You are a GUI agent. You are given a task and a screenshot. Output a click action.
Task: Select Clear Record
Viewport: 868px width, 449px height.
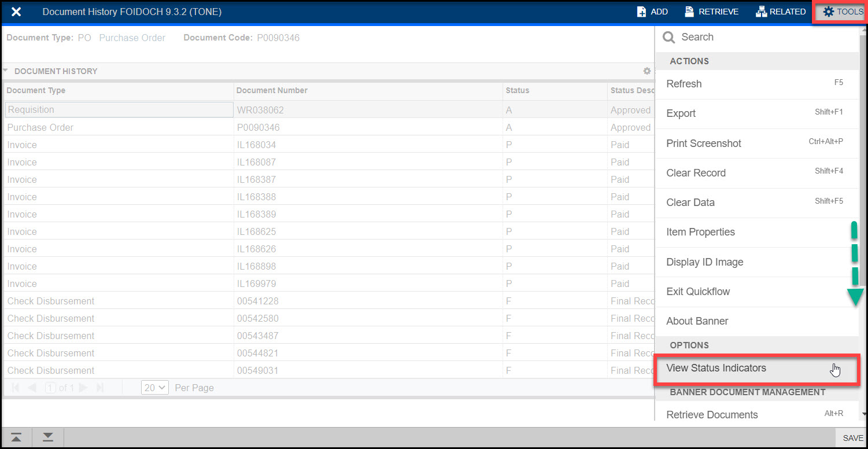(756, 173)
